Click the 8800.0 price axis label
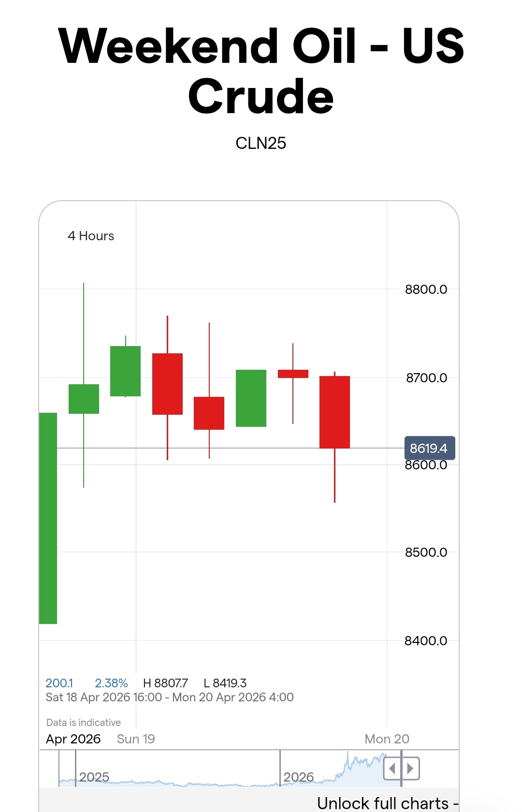522x812 pixels. pyautogui.click(x=426, y=290)
